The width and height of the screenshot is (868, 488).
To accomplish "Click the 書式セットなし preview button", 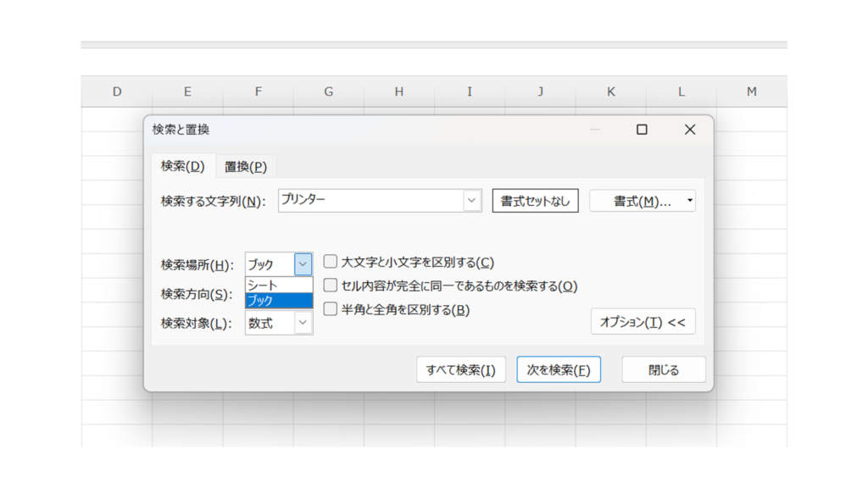I will (x=535, y=201).
